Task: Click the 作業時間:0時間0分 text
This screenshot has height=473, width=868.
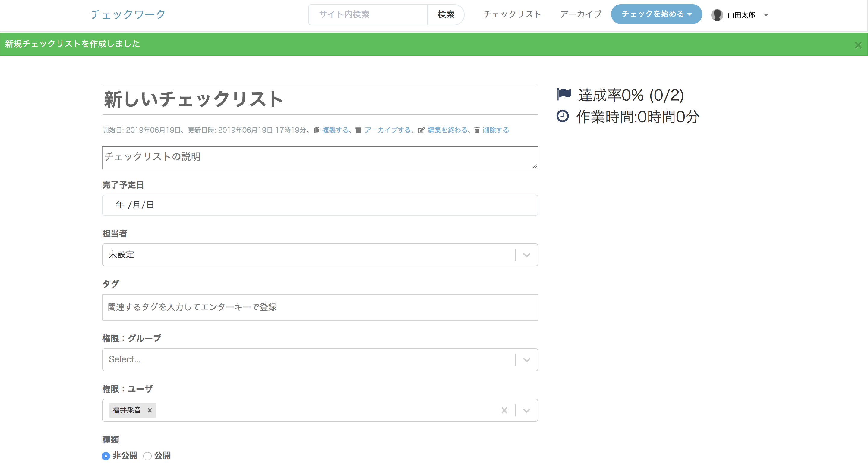Action: (638, 117)
